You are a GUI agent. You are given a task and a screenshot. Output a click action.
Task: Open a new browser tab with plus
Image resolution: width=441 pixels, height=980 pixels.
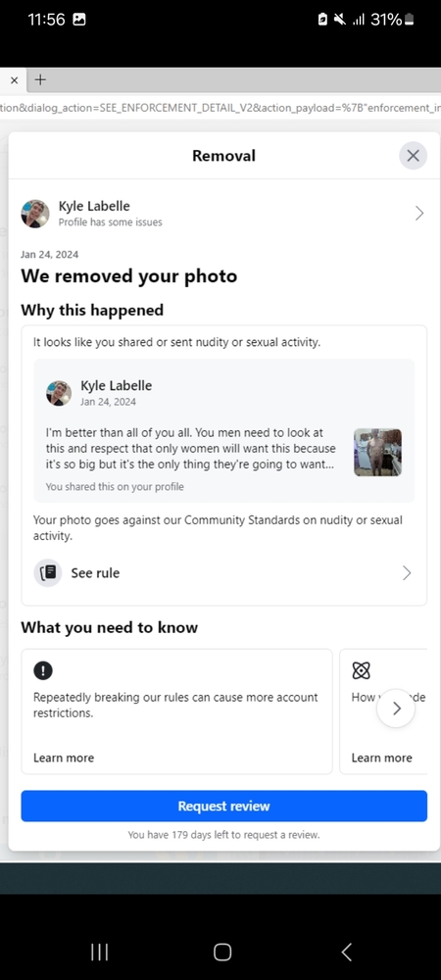click(x=40, y=80)
